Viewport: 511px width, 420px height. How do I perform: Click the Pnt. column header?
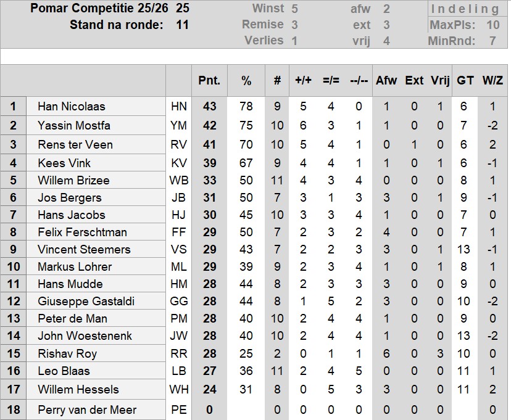click(209, 80)
